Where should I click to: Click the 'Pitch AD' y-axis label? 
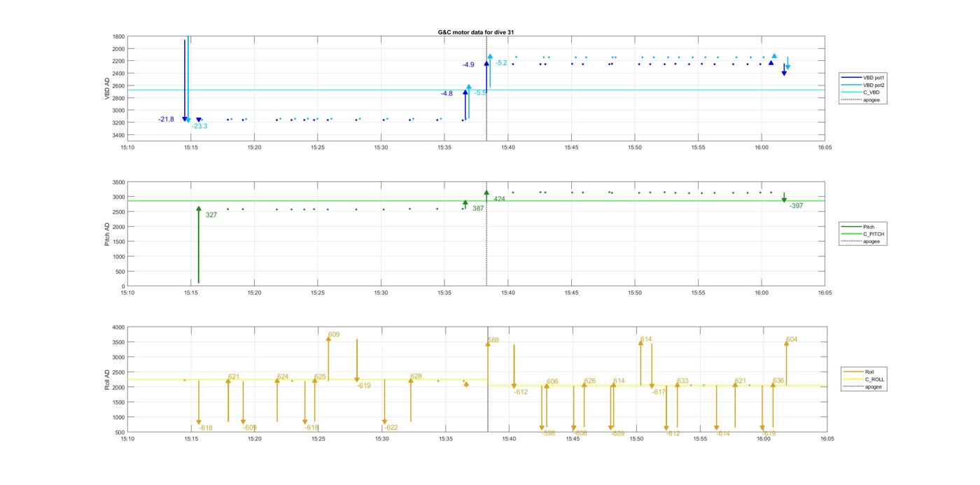[x=108, y=234]
